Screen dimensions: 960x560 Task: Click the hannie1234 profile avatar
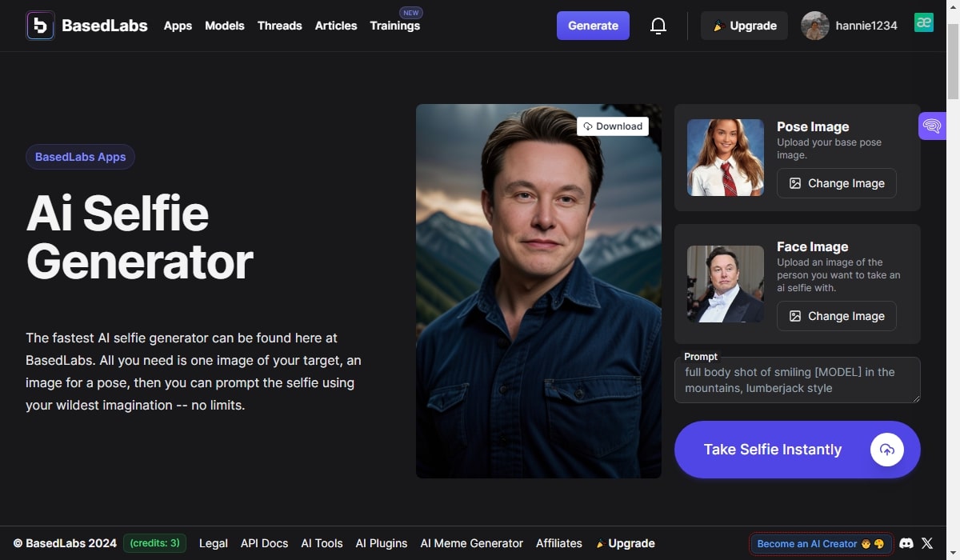click(x=814, y=26)
